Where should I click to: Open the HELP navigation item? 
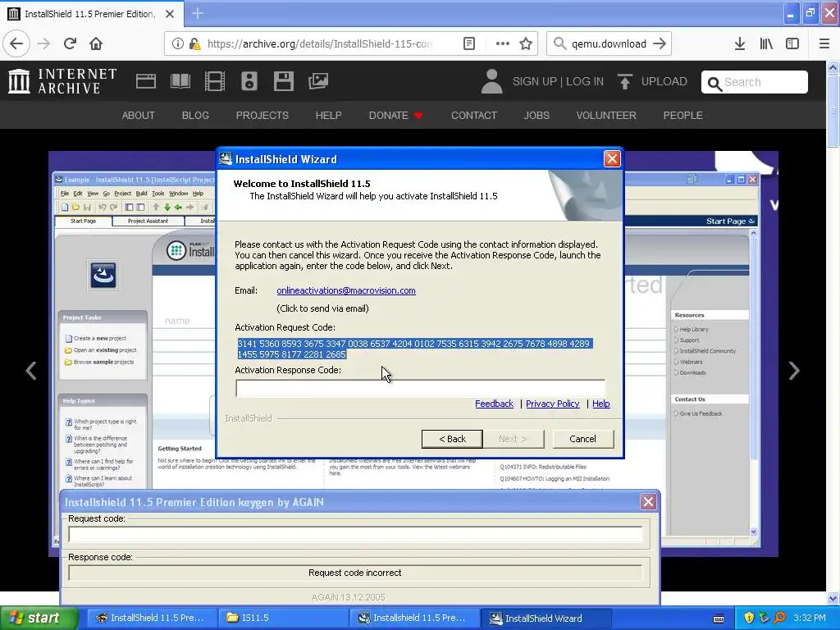pyautogui.click(x=328, y=115)
